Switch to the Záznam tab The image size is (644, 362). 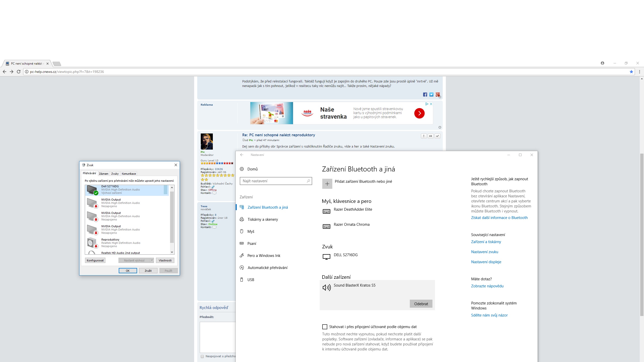click(x=103, y=174)
